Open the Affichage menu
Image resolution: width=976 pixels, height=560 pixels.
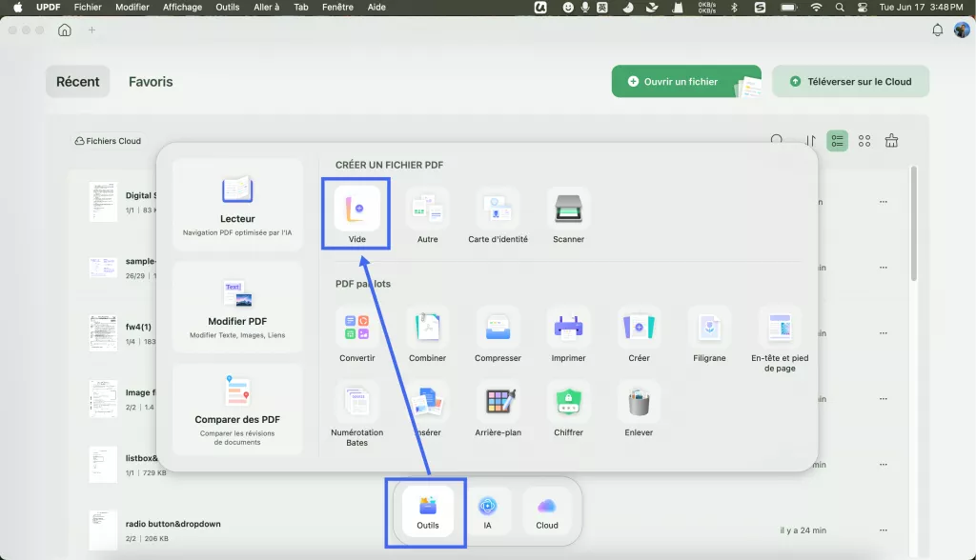(x=182, y=8)
